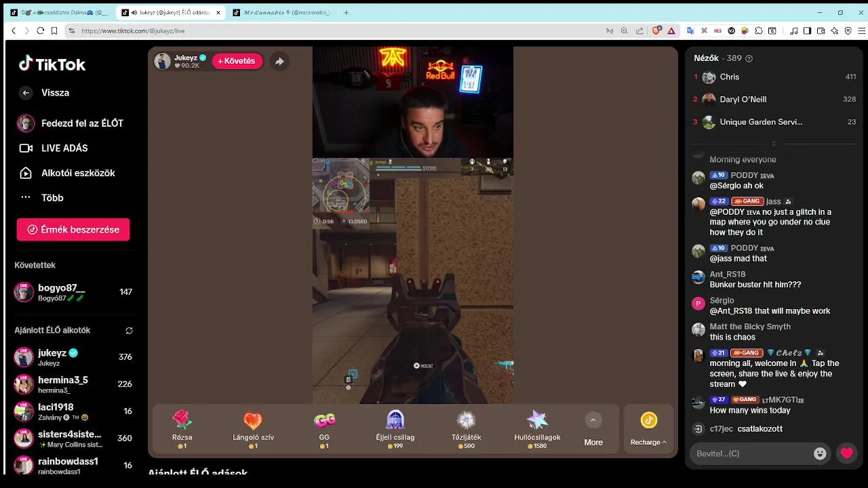Open the HLS extension
Screen dimensions: 868x488
717,30
